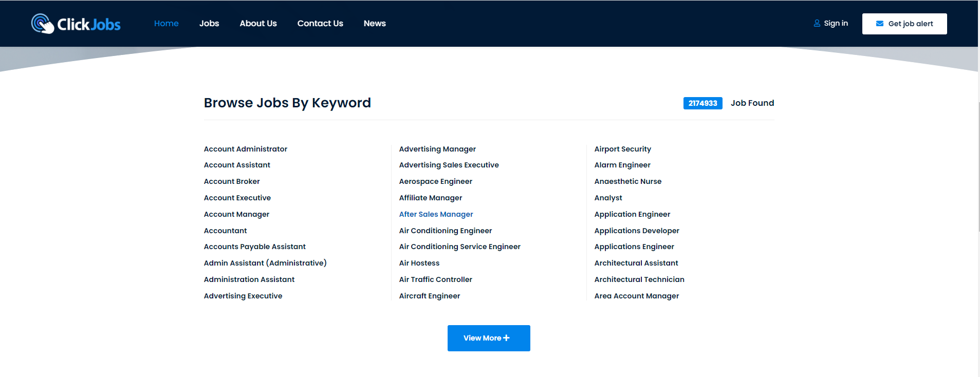Click the Sign in link
Screen dimensions: 980x377
[835, 23]
